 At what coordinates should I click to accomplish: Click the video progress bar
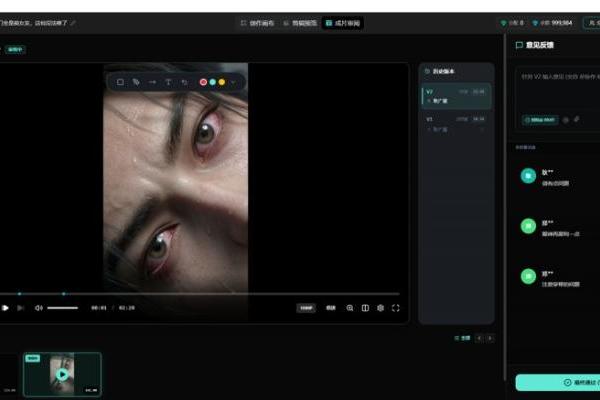pyautogui.click(x=200, y=294)
